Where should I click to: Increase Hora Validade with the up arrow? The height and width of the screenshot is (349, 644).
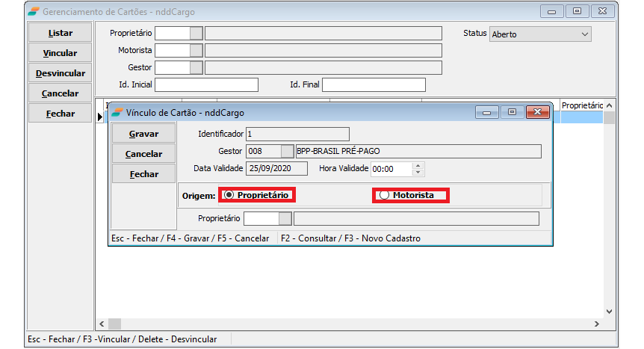tap(418, 165)
